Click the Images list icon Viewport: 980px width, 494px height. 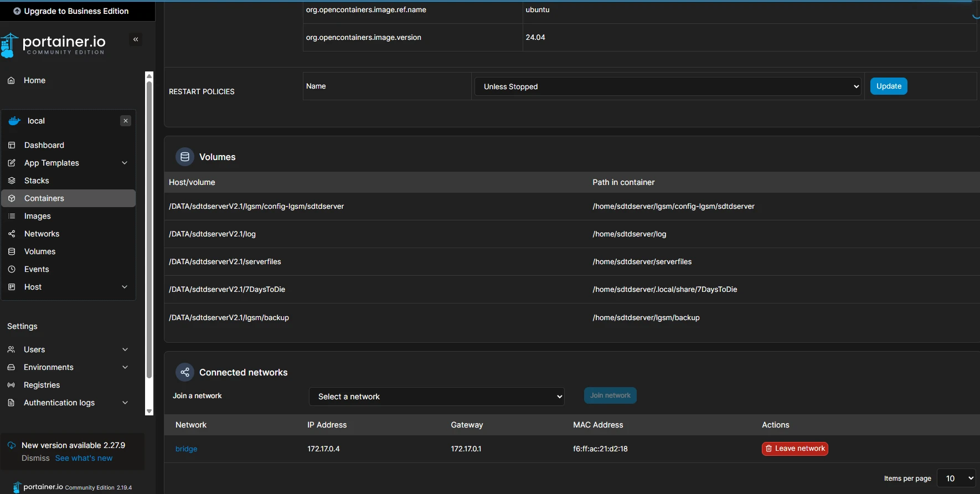(x=12, y=216)
